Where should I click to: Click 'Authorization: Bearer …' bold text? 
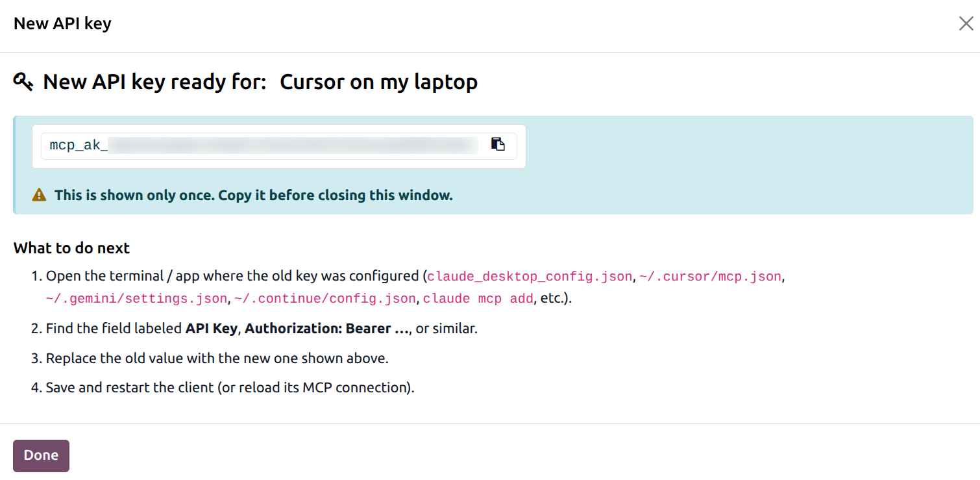tap(327, 329)
